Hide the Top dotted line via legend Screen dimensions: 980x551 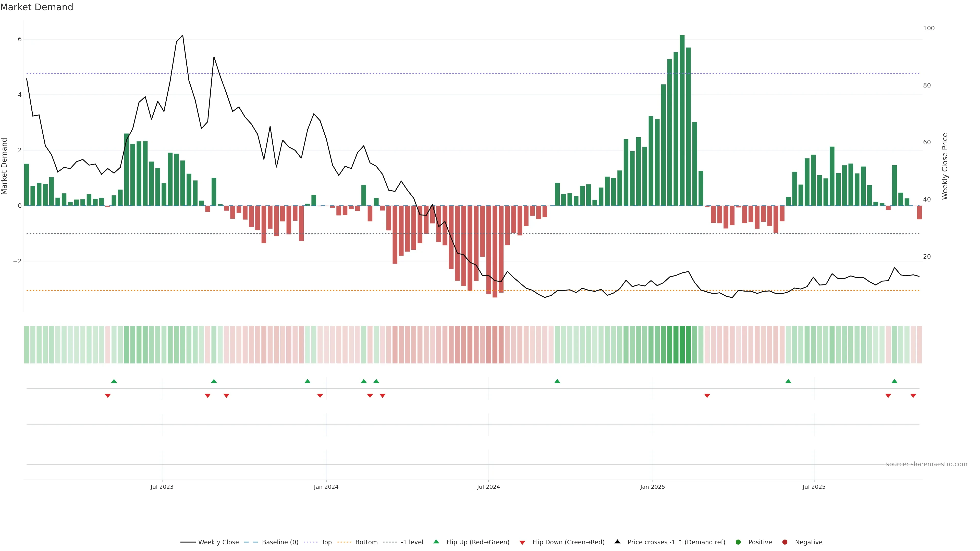click(x=326, y=542)
